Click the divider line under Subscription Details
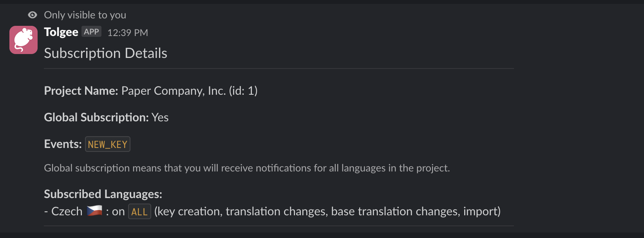The image size is (644, 238). (279, 69)
